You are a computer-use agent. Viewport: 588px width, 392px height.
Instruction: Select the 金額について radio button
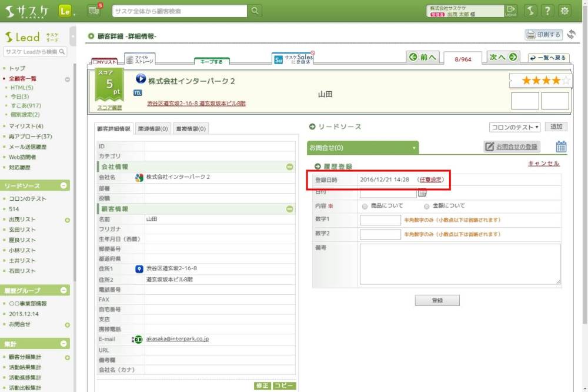tap(426, 207)
